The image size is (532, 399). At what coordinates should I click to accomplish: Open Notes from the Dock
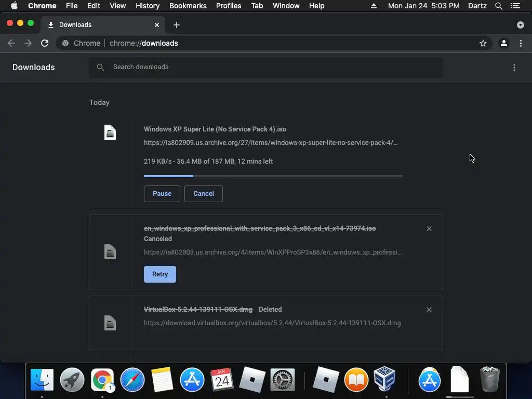[x=162, y=380]
